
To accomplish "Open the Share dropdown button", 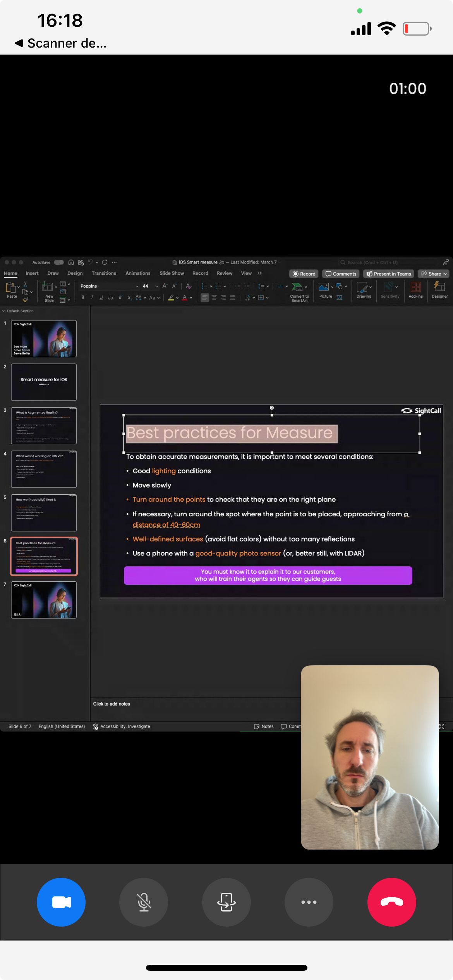I will (434, 274).
